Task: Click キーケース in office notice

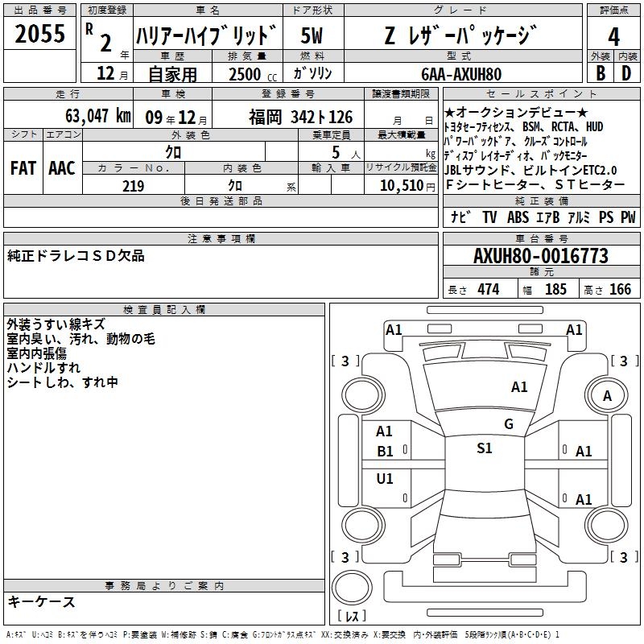Action: [x=41, y=602]
